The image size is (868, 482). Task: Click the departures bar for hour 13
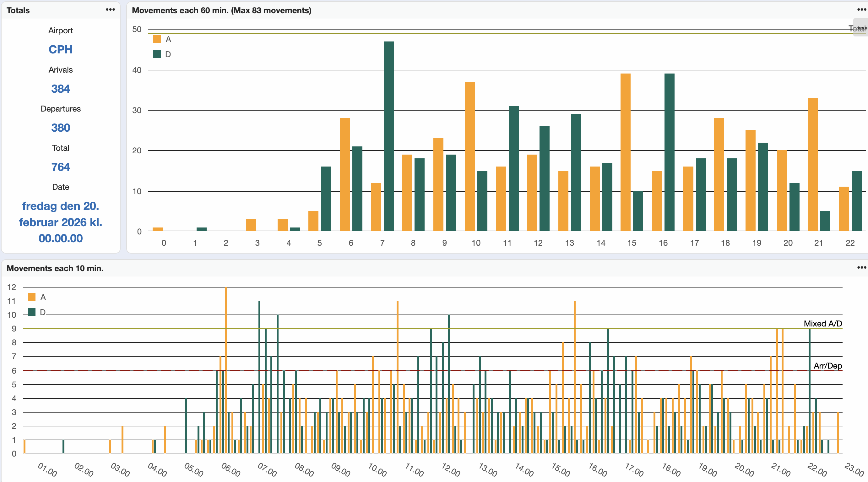click(x=576, y=173)
